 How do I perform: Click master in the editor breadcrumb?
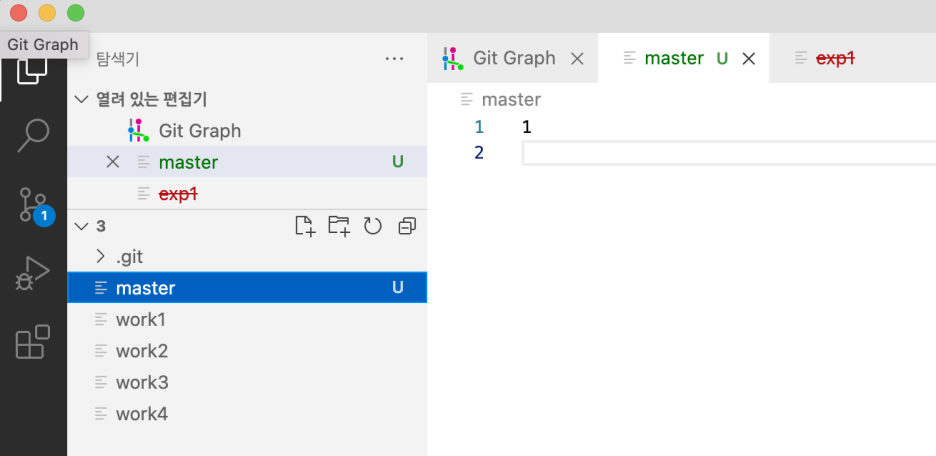(x=511, y=99)
